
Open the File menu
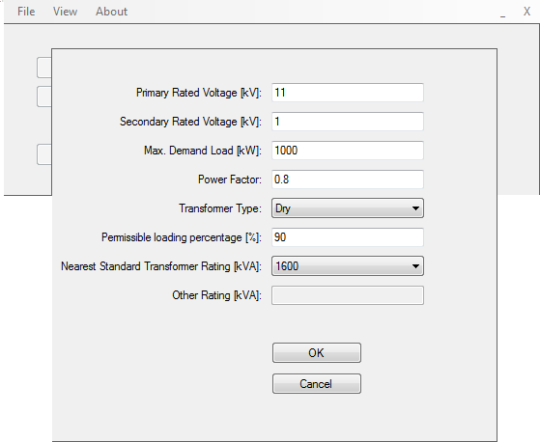pyautogui.click(x=26, y=12)
